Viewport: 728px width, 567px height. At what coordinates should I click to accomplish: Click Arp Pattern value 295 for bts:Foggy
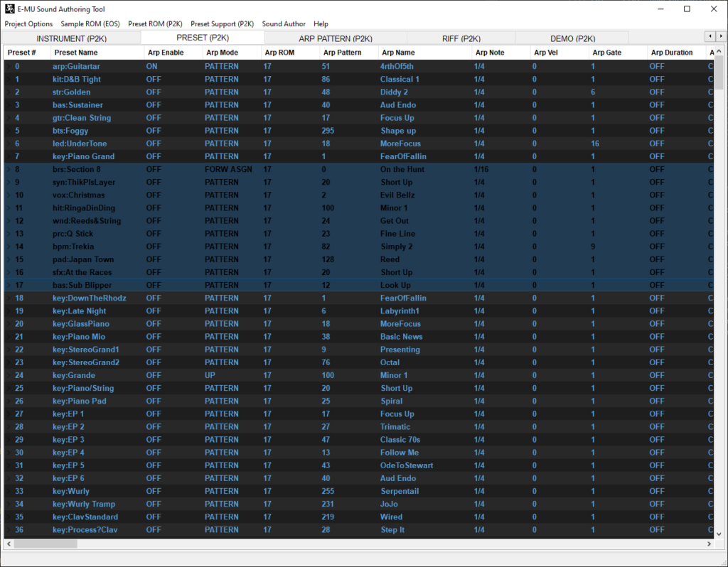pos(328,131)
